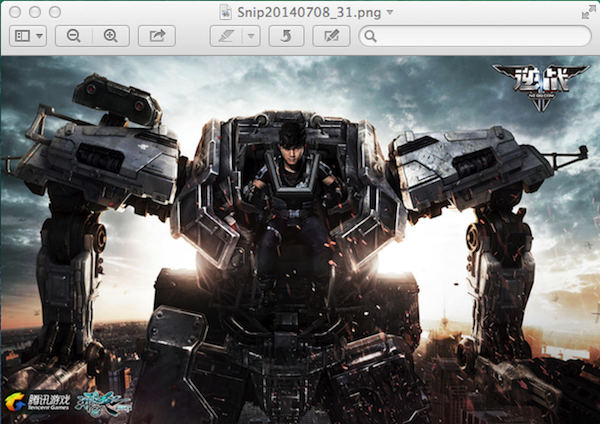Expand the view mode dropdown arrow

39,36
